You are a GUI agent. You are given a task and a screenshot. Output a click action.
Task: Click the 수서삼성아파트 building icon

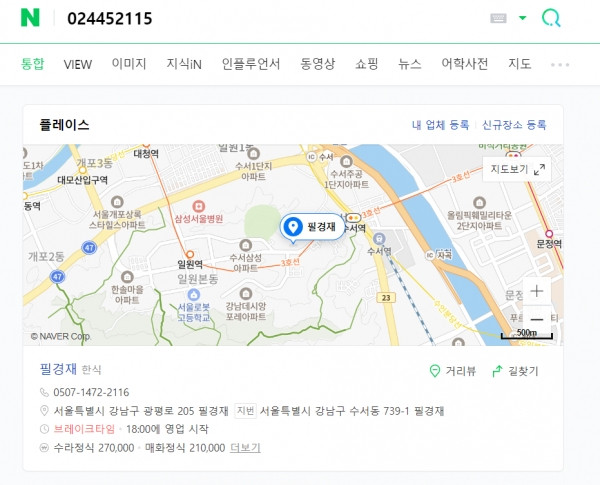(x=245, y=245)
